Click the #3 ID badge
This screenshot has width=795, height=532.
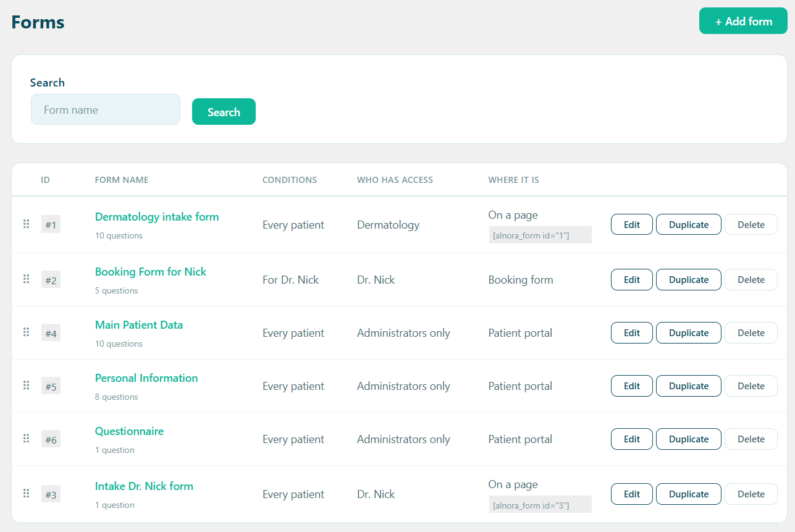[51, 494]
